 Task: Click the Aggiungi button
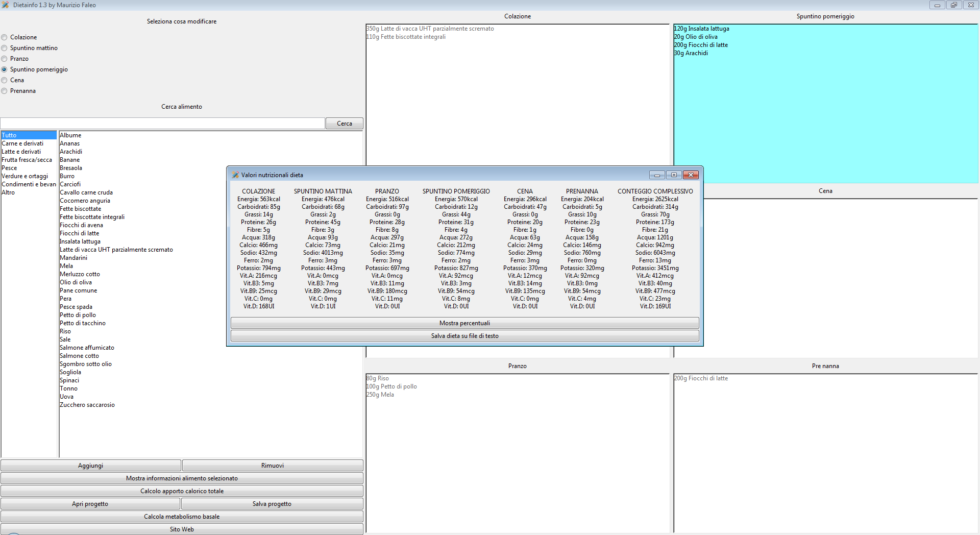[91, 466]
